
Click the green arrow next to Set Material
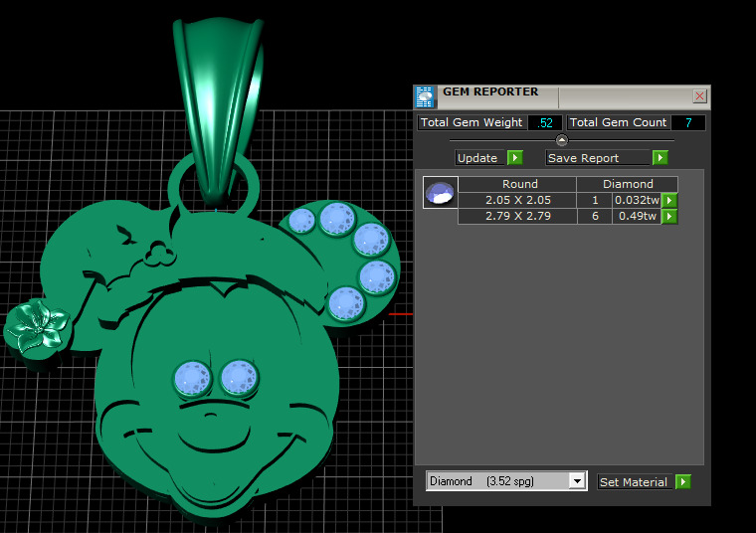point(683,481)
